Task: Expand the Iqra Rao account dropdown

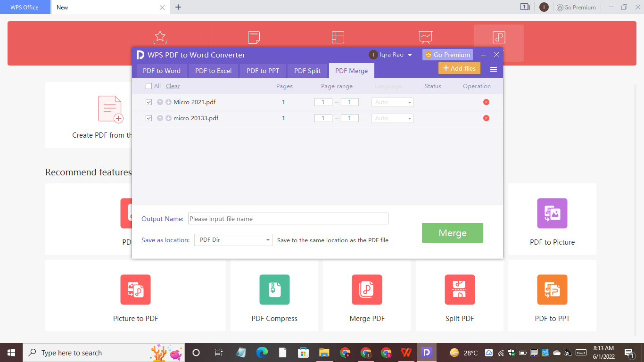Action: 410,55
